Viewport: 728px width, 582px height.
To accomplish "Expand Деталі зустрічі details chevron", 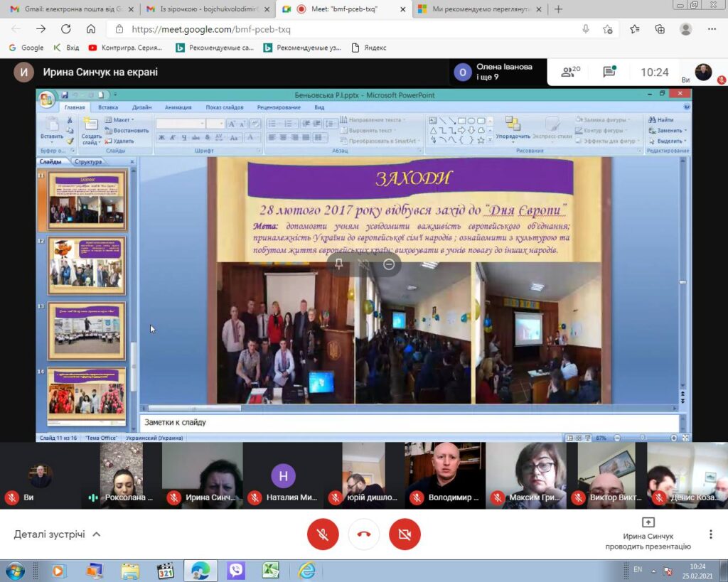I will click(97, 534).
